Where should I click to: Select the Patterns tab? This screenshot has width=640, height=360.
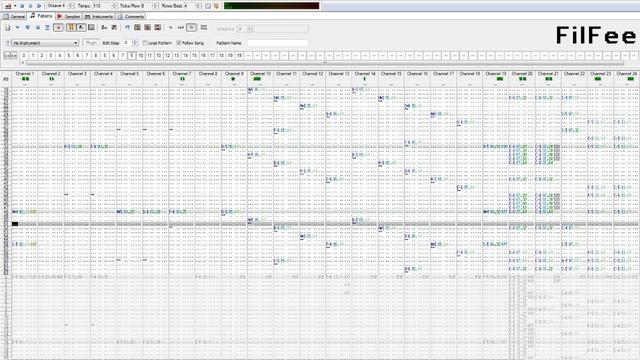41,16
